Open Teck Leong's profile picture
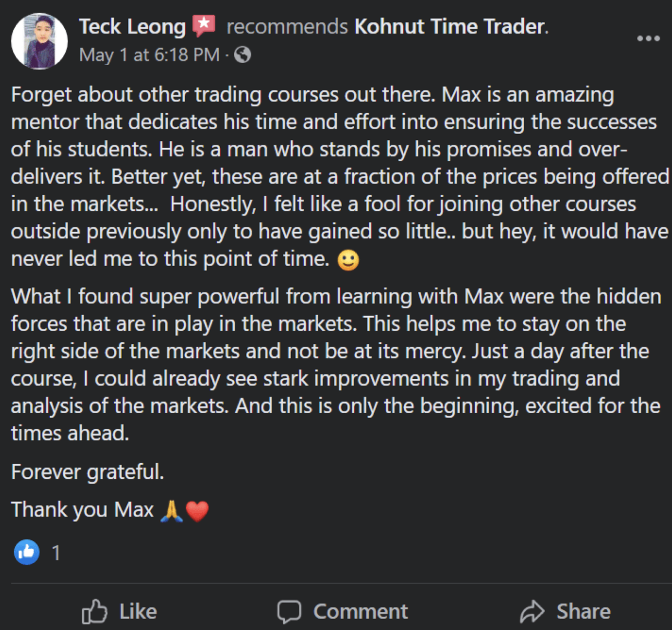This screenshot has width=672, height=630. point(39,41)
